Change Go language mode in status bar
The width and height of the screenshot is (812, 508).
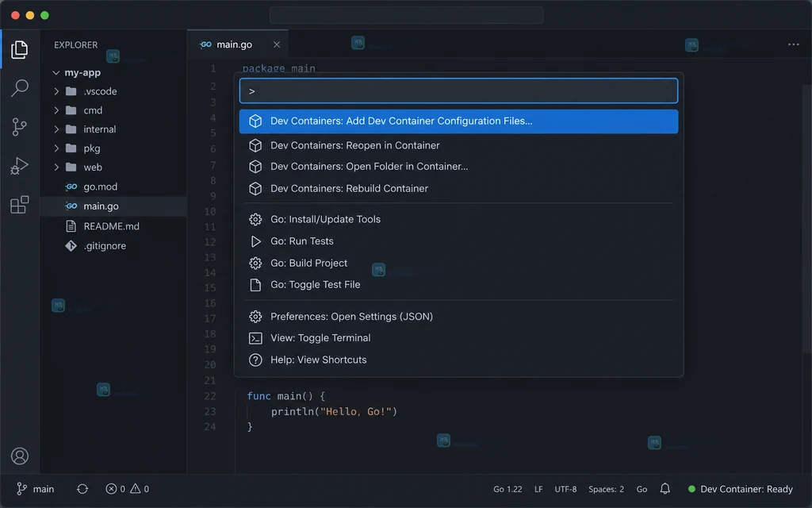coord(642,489)
